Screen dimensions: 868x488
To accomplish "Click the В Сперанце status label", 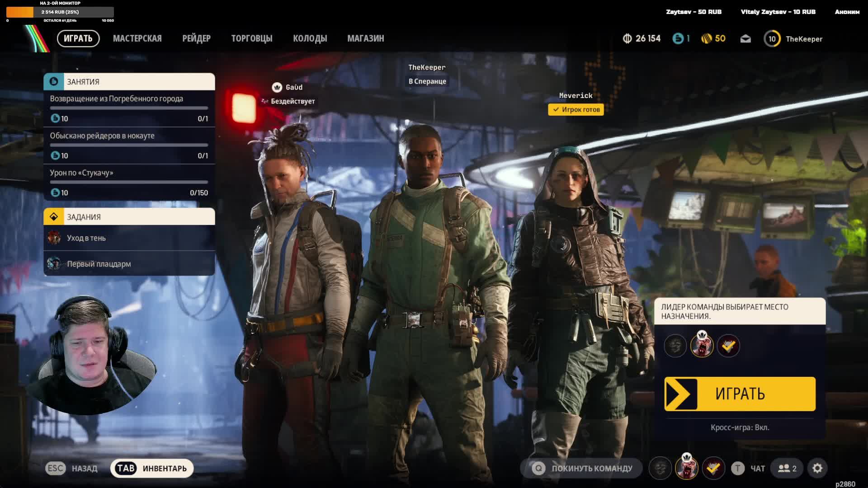I will [x=427, y=81].
